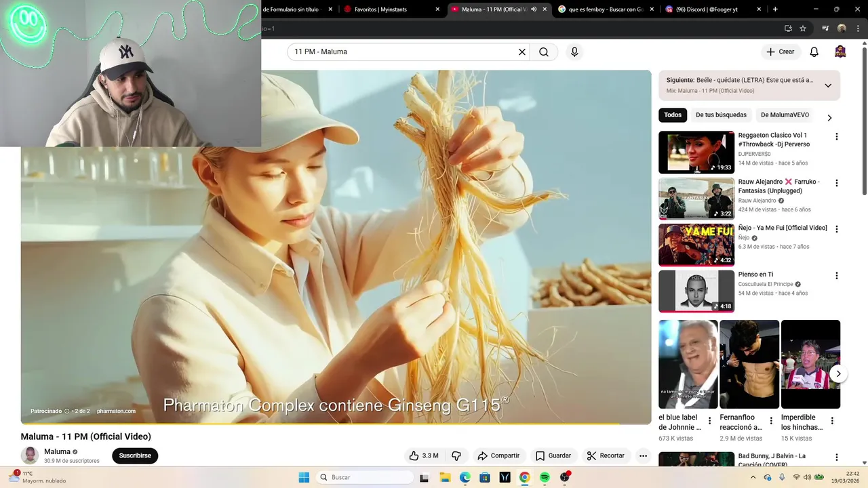The width and height of the screenshot is (868, 488).
Task: Click the Compartir button
Action: coord(498,455)
